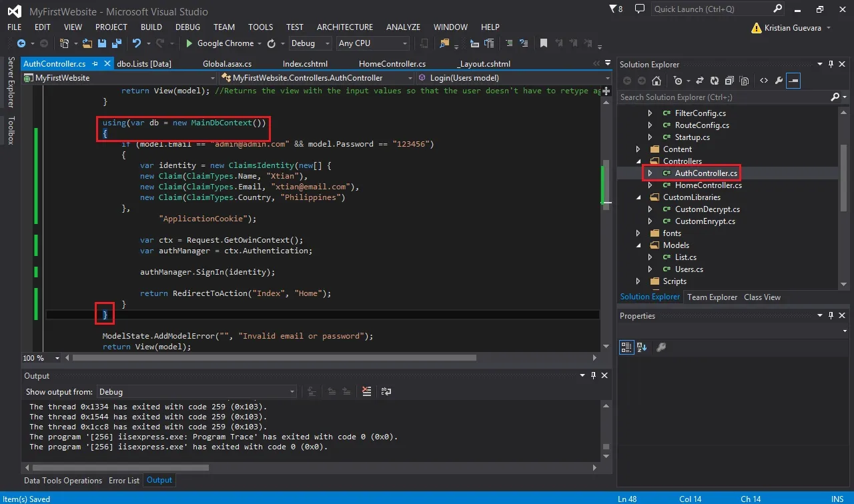Open Properties via the wrench icon
This screenshot has height=504, width=854.
click(779, 81)
